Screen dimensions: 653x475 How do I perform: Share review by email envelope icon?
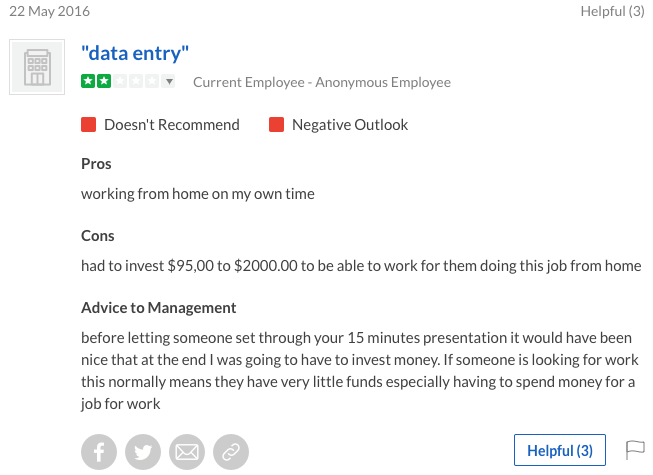pyautogui.click(x=187, y=452)
